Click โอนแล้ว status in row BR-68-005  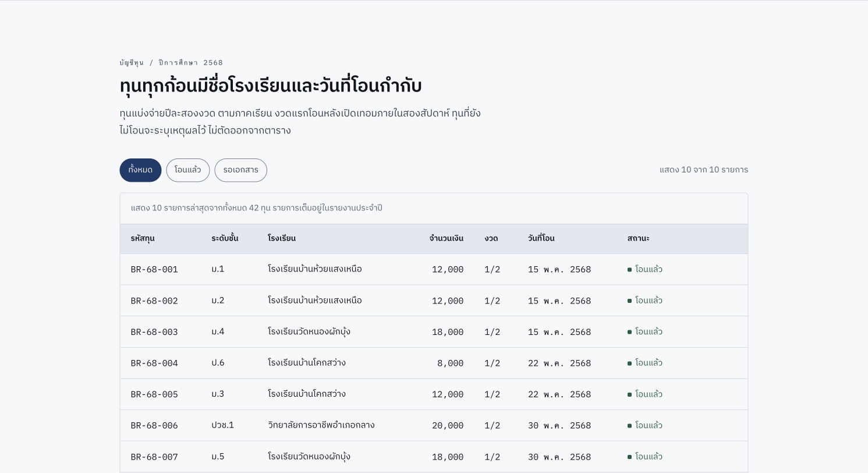tap(645, 394)
